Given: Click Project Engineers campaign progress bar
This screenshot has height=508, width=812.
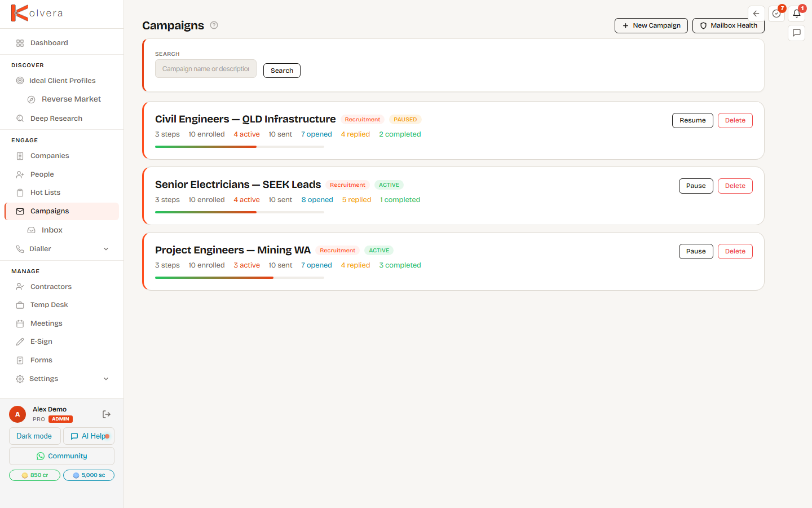Looking at the screenshot, I should 240,278.
